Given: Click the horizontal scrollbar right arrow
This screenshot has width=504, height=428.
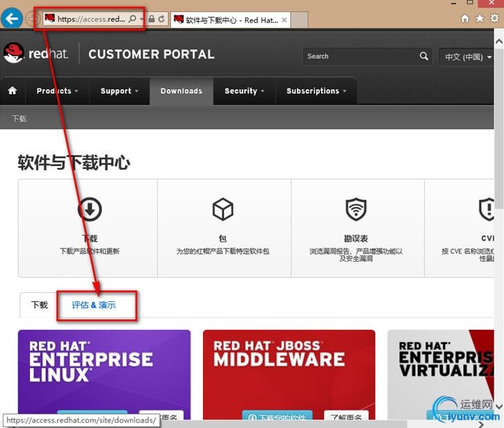Looking at the screenshot, I should pyautogui.click(x=481, y=425).
